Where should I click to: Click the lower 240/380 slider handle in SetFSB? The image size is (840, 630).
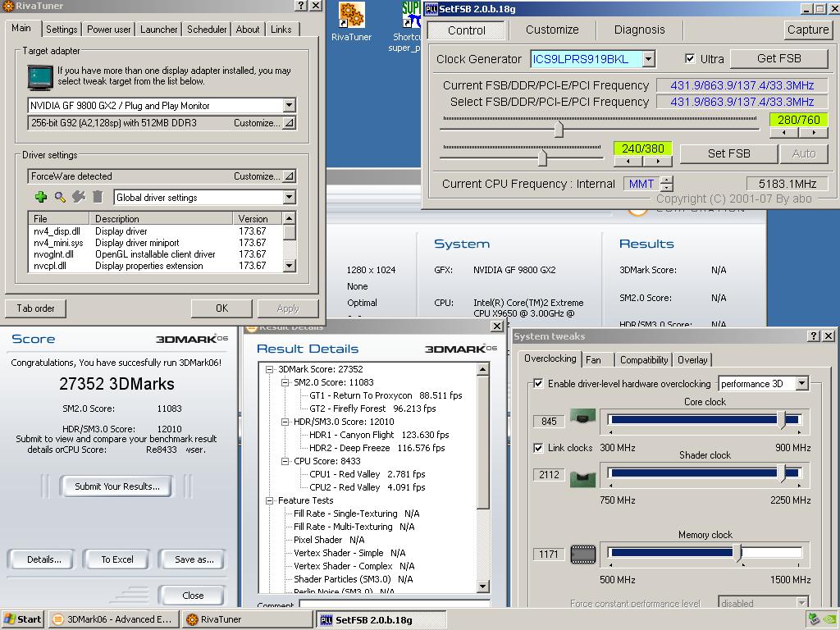543,157
